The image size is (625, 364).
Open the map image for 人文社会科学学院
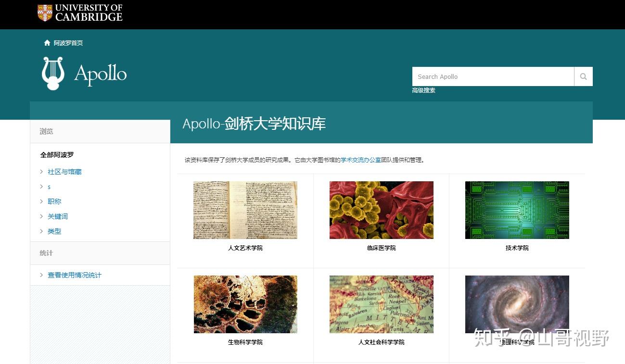(382, 304)
